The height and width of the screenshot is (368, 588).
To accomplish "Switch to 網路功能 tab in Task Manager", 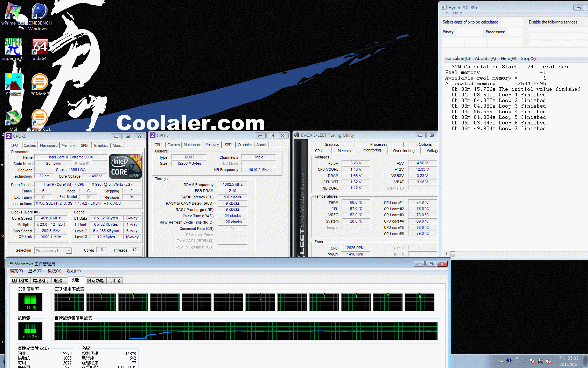I will click(96, 281).
